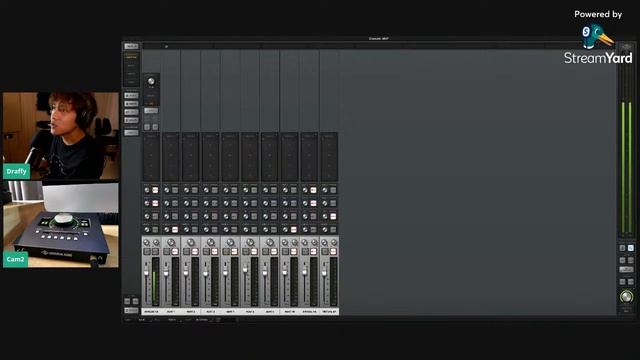
Task: Toggle mute on the fourth channel strip
Action: [x=214, y=251]
